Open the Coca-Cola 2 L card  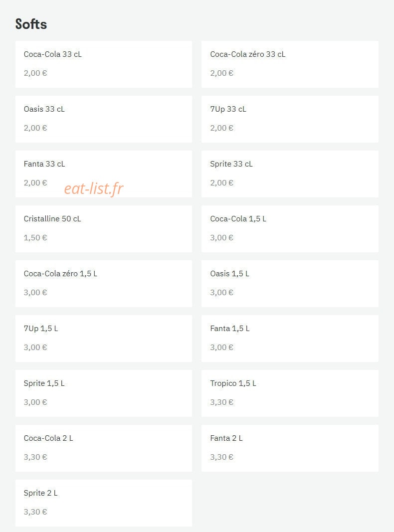click(104, 448)
